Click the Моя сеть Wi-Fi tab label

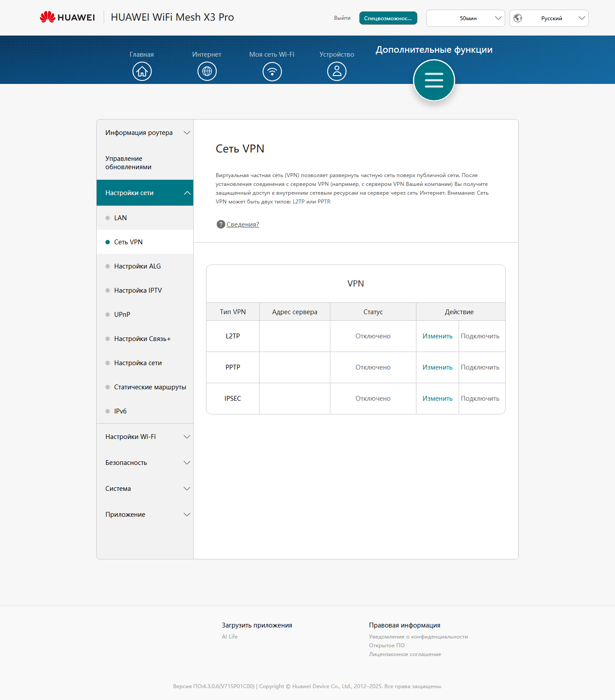coord(272,54)
